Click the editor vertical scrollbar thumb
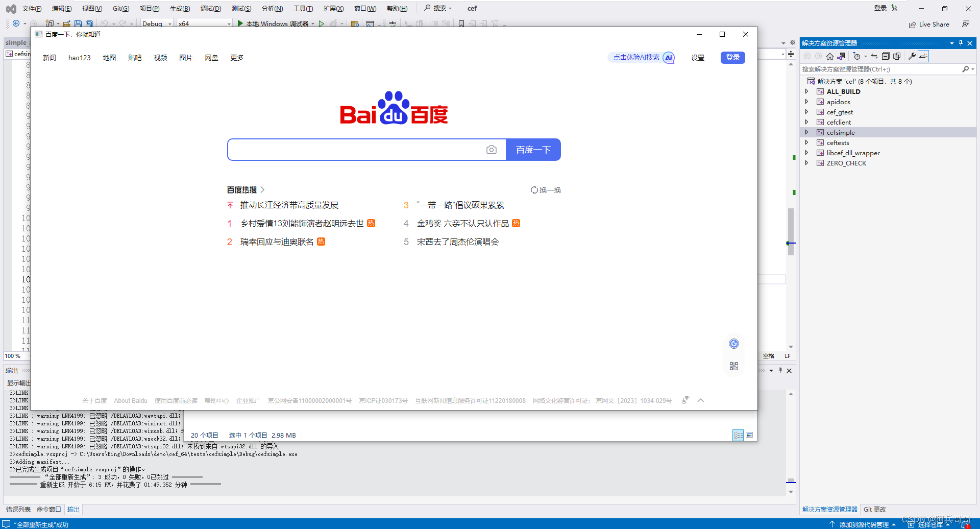This screenshot has height=529, width=980. (791, 231)
